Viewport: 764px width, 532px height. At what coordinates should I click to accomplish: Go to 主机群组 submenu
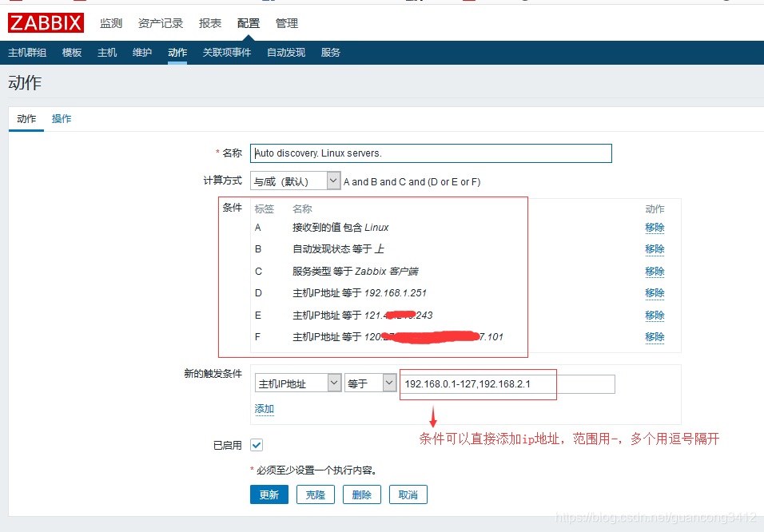(27, 53)
